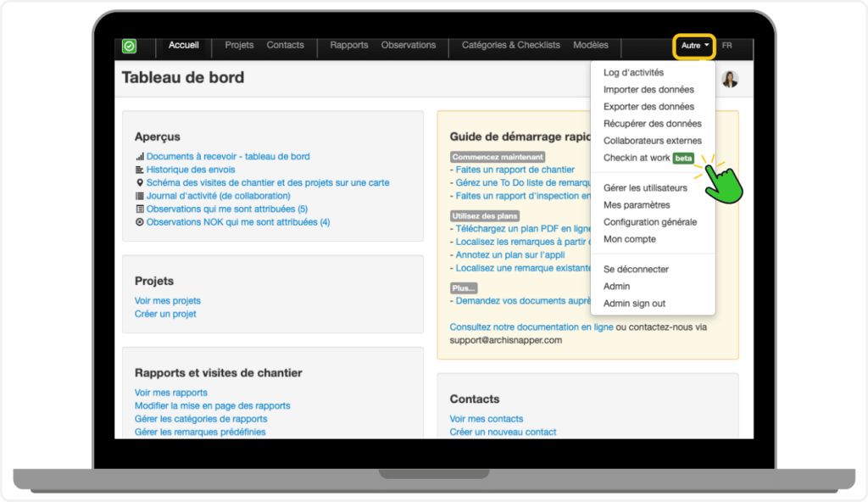The width and height of the screenshot is (868, 502).
Task: Choose Se déconnecter to log out
Action: click(x=636, y=270)
